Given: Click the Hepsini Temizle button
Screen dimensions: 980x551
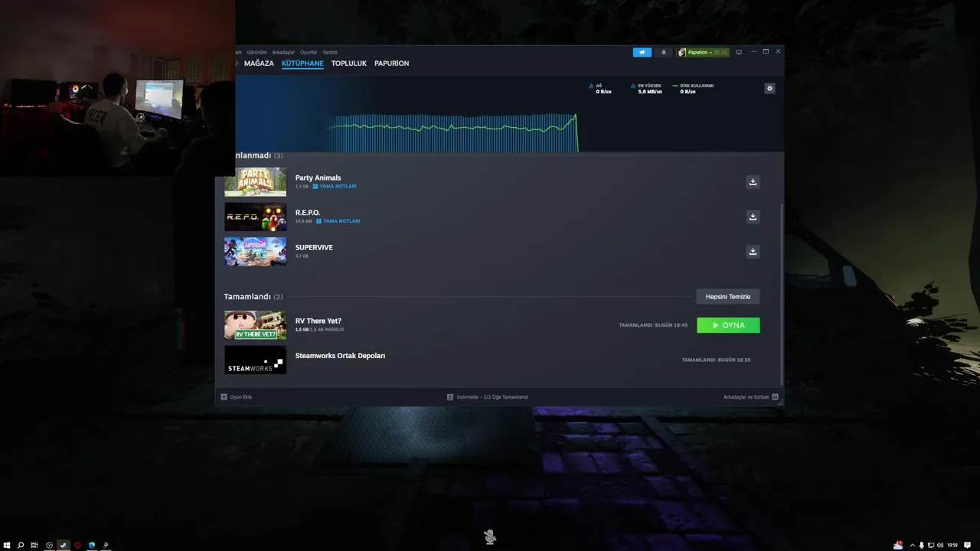Looking at the screenshot, I should pos(728,296).
